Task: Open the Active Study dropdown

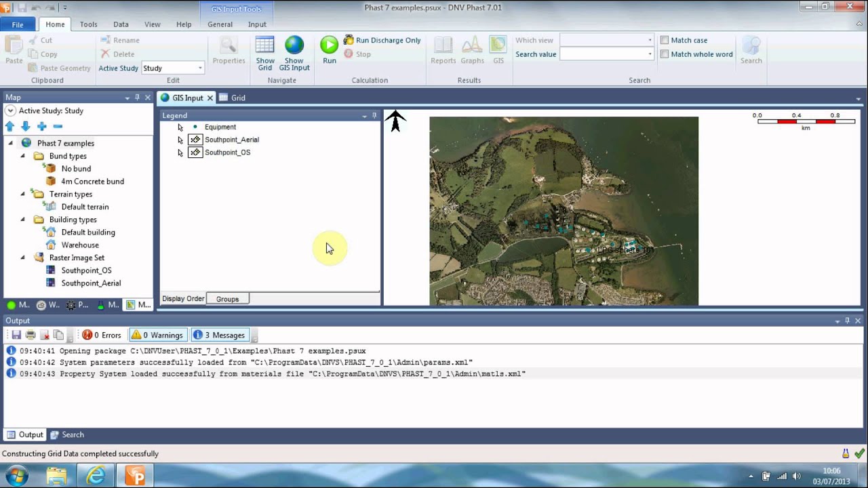Action: click(x=200, y=68)
